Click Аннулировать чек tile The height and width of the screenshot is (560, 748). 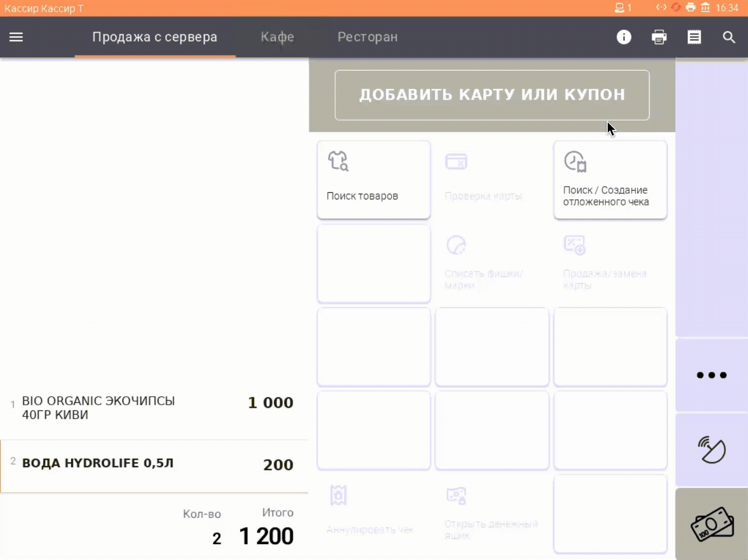coord(374,514)
